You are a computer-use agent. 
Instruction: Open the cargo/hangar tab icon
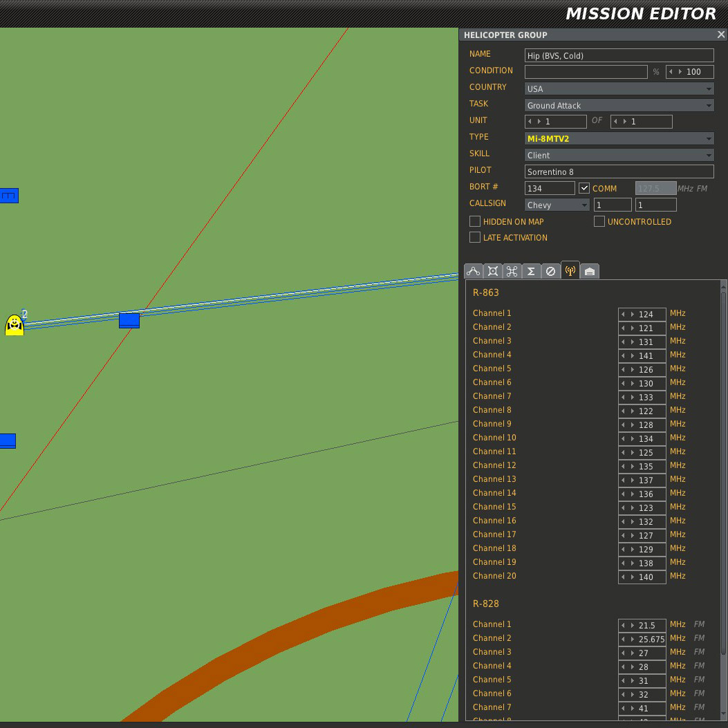coord(589,272)
